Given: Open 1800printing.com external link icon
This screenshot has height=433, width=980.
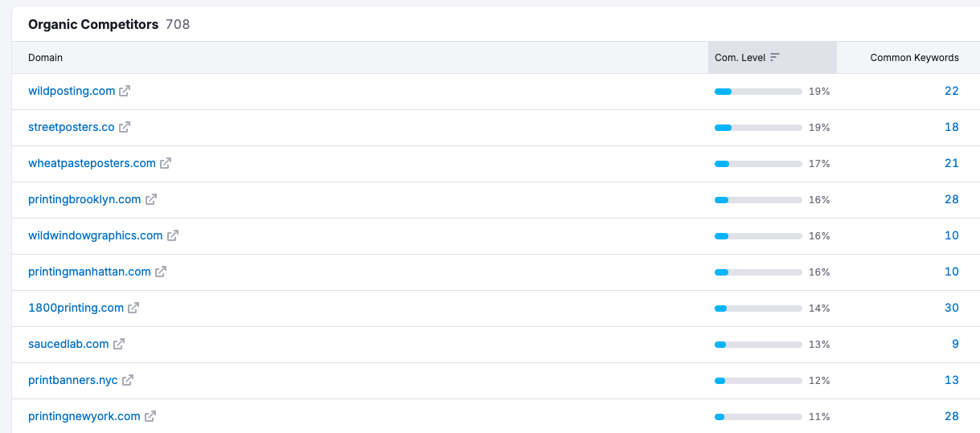Looking at the screenshot, I should (133, 308).
